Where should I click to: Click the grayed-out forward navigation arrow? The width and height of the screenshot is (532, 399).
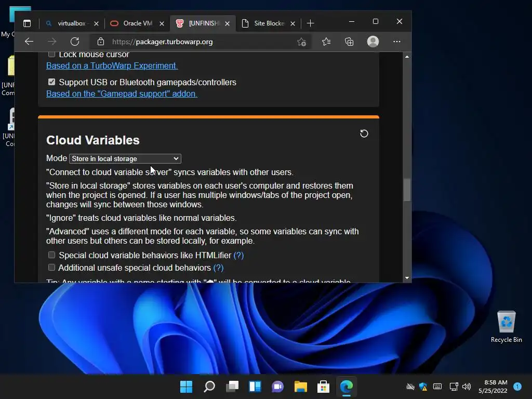(52, 42)
